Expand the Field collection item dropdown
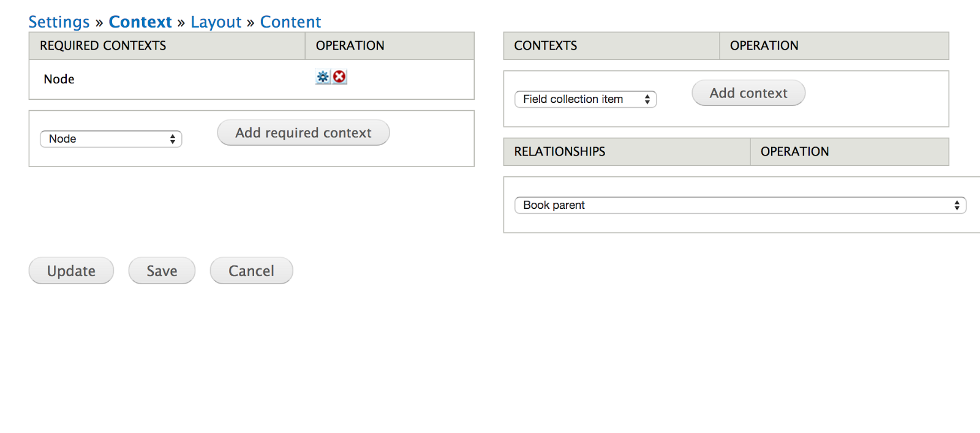Image resolution: width=980 pixels, height=433 pixels. (x=586, y=99)
